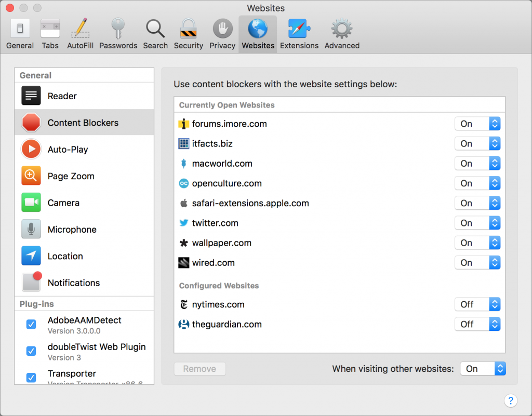Click the Page Zoom magnifier icon
The width and height of the screenshot is (532, 416).
tap(31, 176)
